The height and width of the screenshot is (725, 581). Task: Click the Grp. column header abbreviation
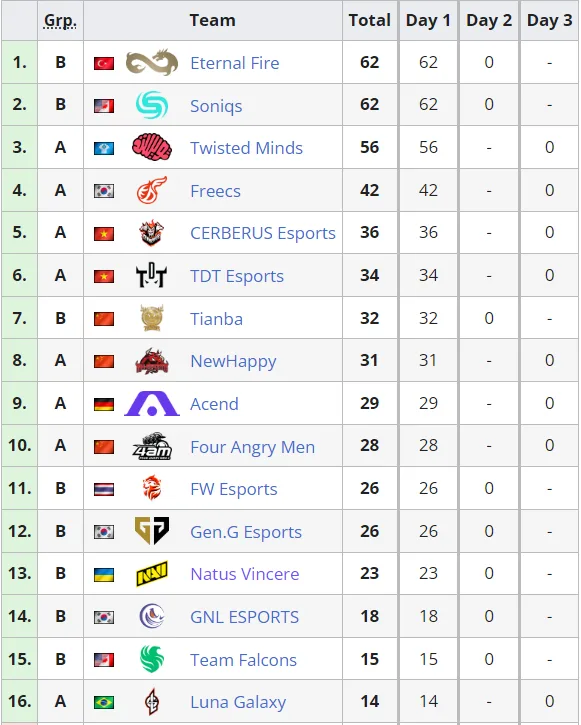(61, 21)
